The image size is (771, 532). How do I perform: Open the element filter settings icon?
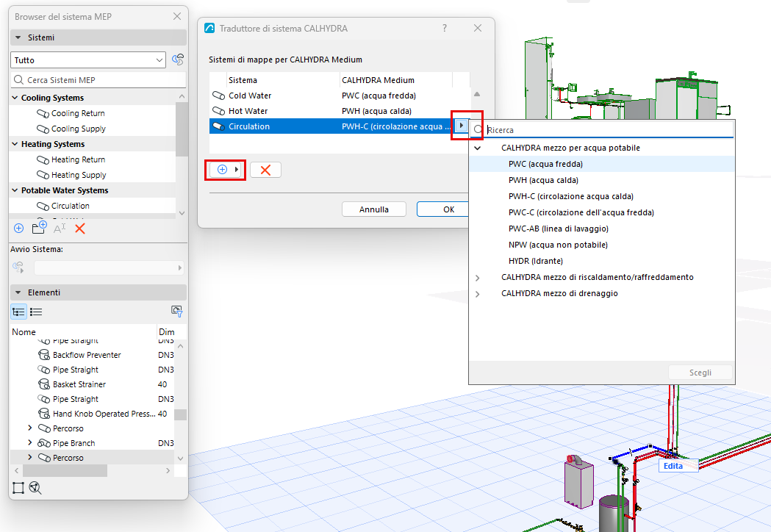176,311
